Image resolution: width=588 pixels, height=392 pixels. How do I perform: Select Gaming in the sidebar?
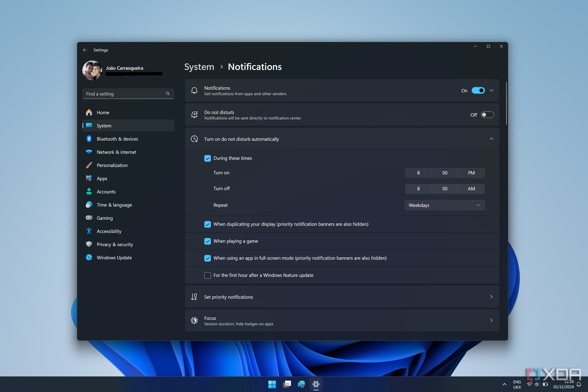click(x=104, y=218)
